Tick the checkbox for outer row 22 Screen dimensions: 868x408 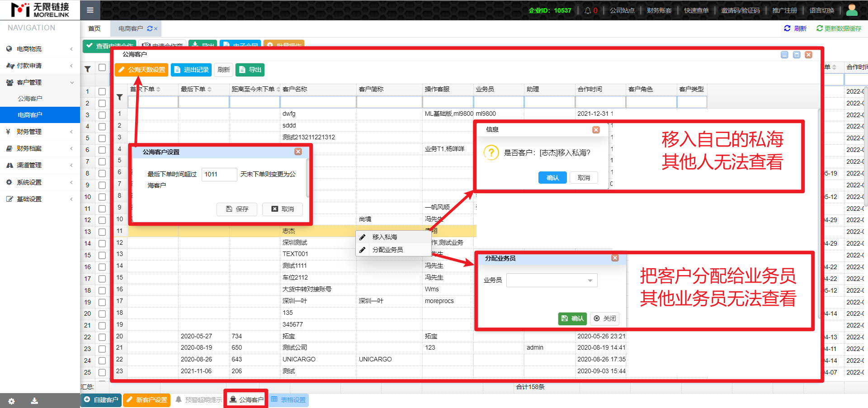click(102, 337)
